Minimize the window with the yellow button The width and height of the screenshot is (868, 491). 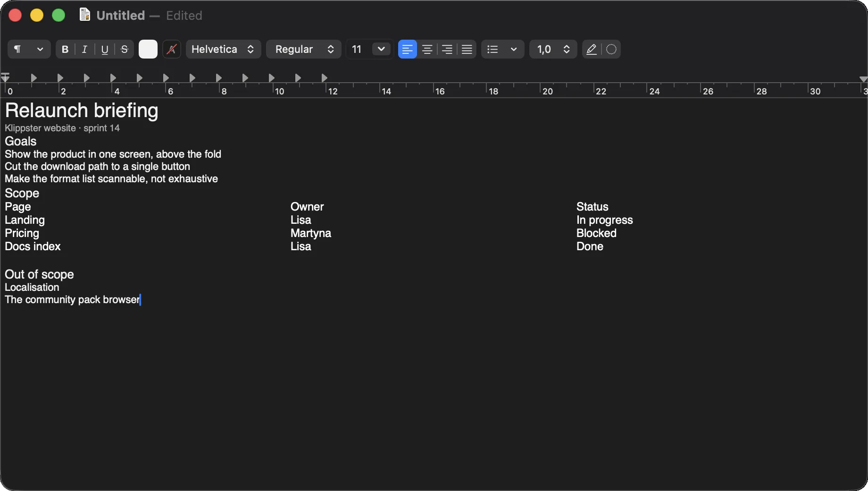[37, 15]
